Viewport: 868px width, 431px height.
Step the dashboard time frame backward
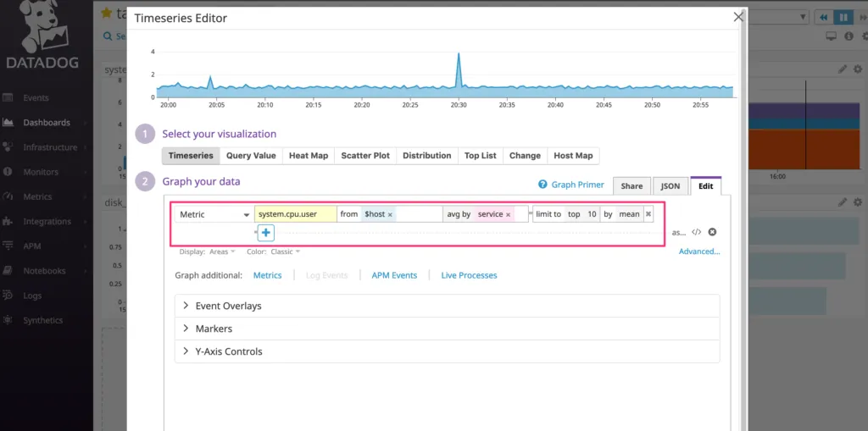click(824, 18)
